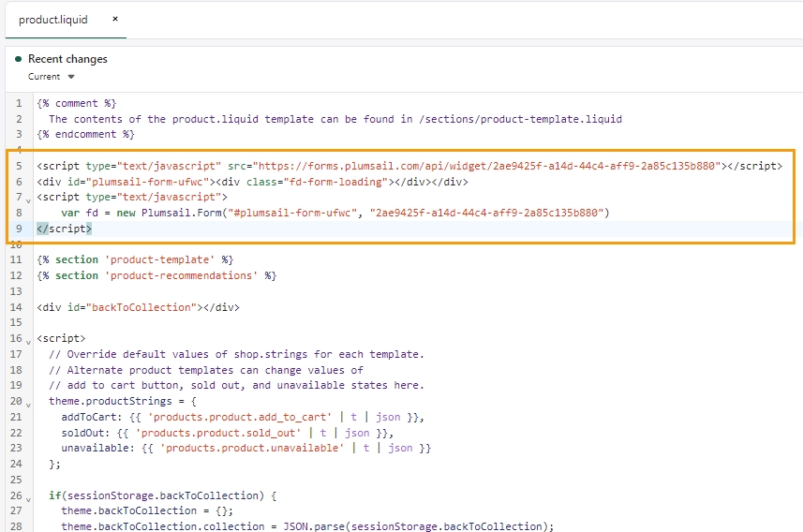Click 'if(sessionStorage.backToCollection)' statement
Screen dimensions: 803x532
click(x=163, y=495)
